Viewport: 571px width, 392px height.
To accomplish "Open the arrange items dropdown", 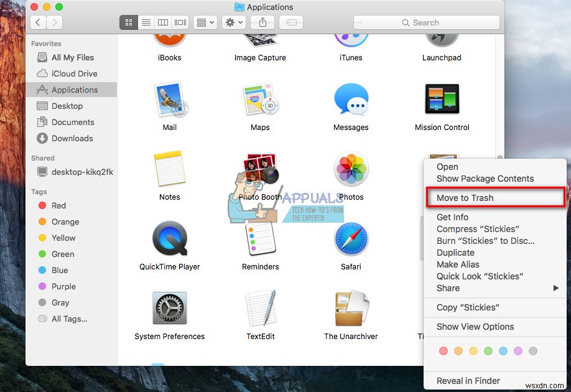I will 204,22.
